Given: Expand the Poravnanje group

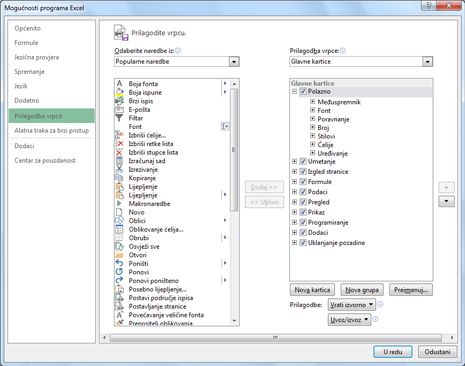Looking at the screenshot, I should [312, 119].
